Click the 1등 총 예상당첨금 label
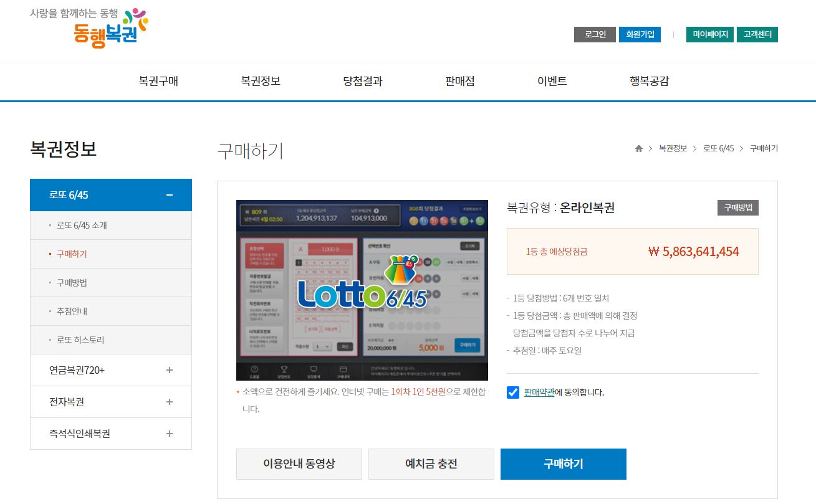The height and width of the screenshot is (504, 816). [557, 252]
